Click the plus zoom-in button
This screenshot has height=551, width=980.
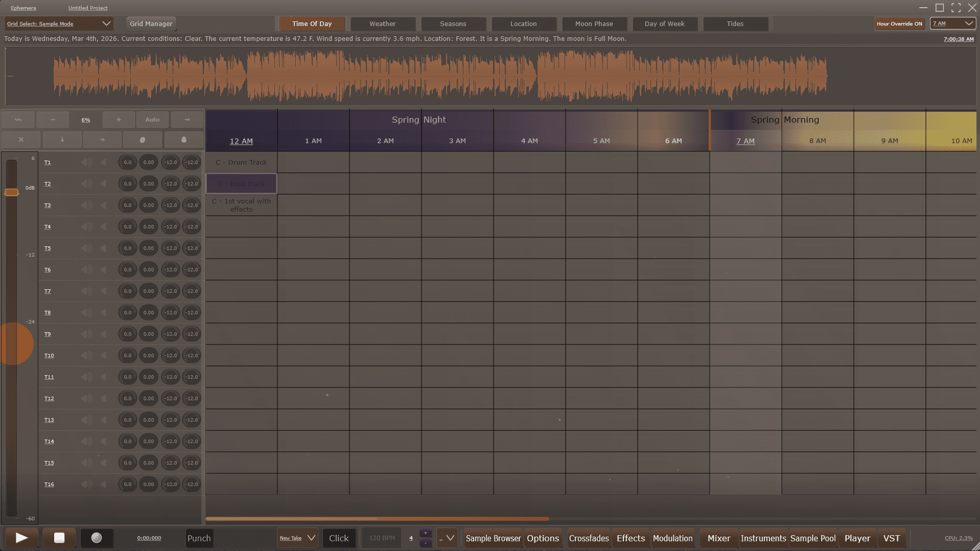[x=119, y=120]
